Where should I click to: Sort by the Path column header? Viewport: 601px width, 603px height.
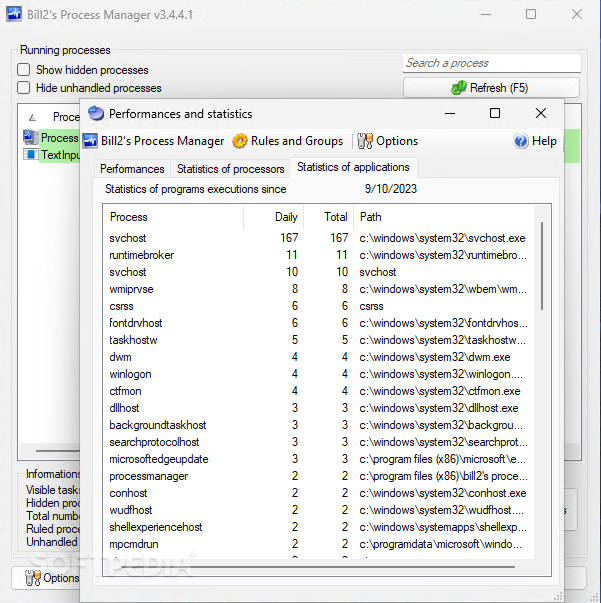(x=444, y=217)
